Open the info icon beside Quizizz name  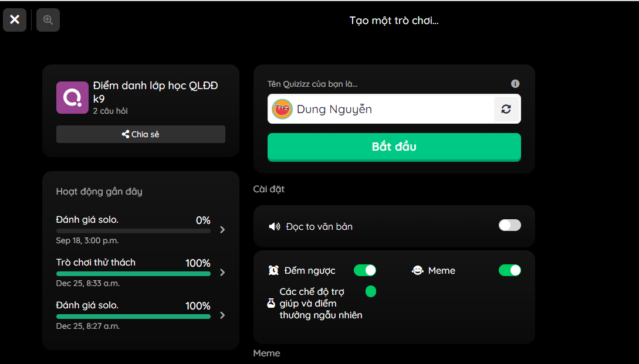coord(515,84)
